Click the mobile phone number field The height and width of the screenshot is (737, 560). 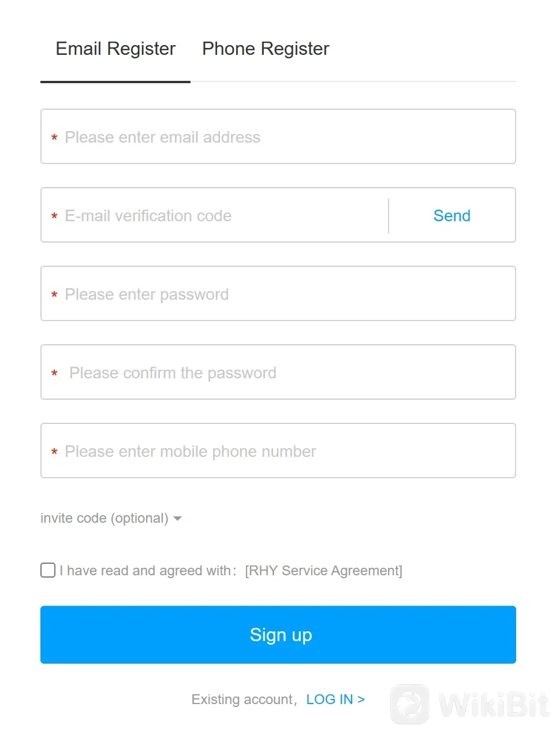278,451
